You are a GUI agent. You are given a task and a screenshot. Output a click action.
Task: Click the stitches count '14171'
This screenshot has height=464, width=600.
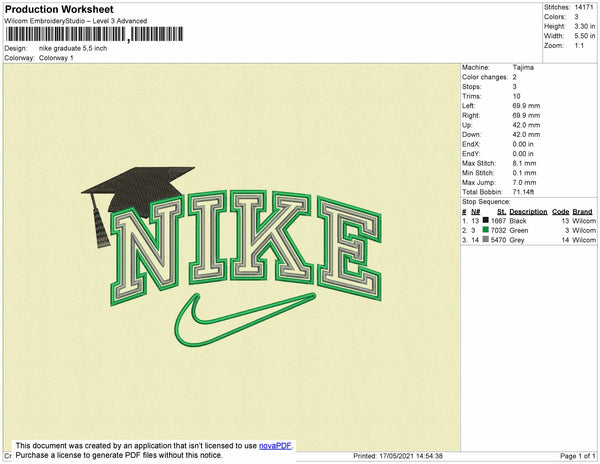click(x=584, y=7)
